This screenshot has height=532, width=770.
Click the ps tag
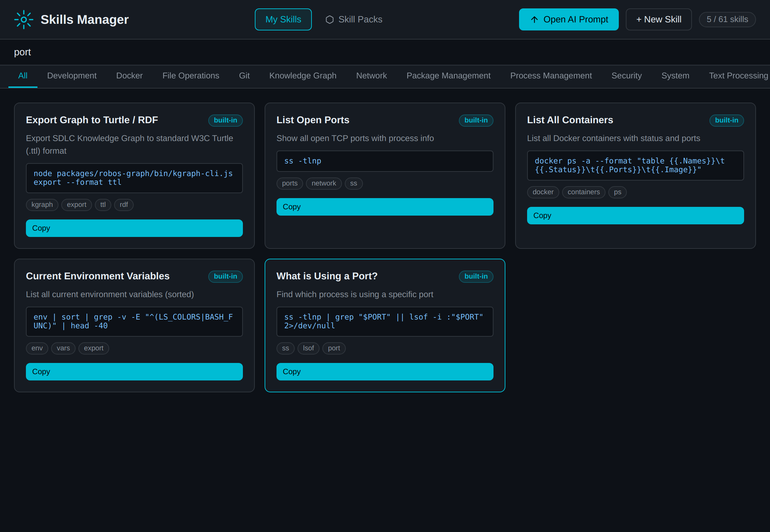coord(617,192)
